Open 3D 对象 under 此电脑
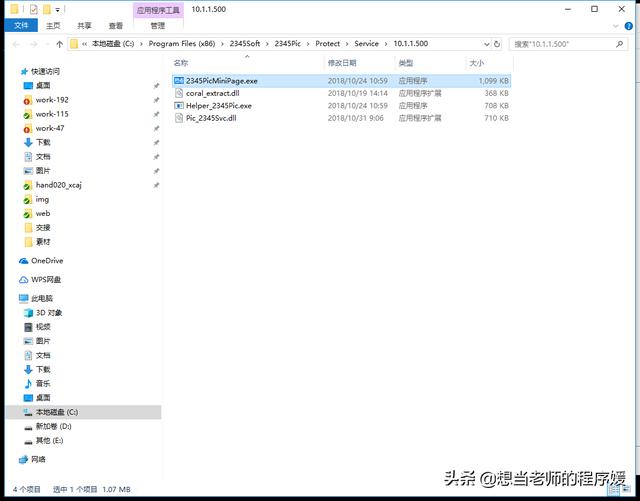This screenshot has width=640, height=501. [x=49, y=313]
